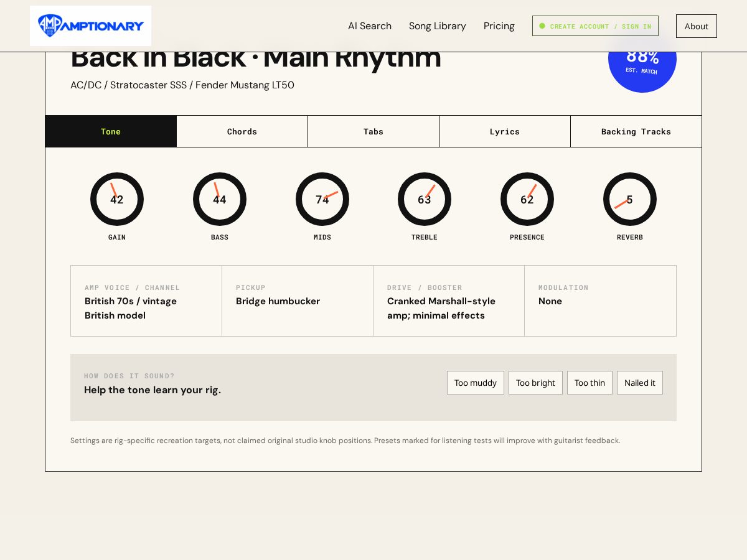
Task: Click the Modulation None value
Action: pos(550,301)
